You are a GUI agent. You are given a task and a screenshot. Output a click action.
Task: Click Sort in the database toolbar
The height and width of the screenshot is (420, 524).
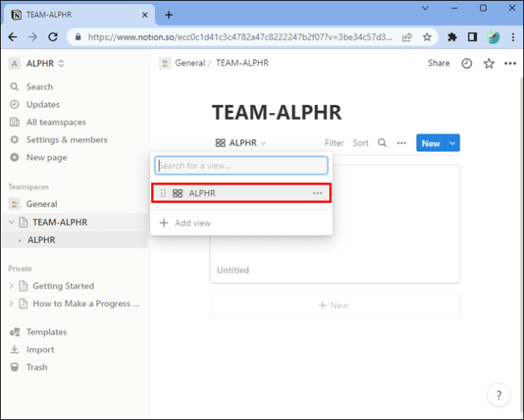tap(360, 143)
